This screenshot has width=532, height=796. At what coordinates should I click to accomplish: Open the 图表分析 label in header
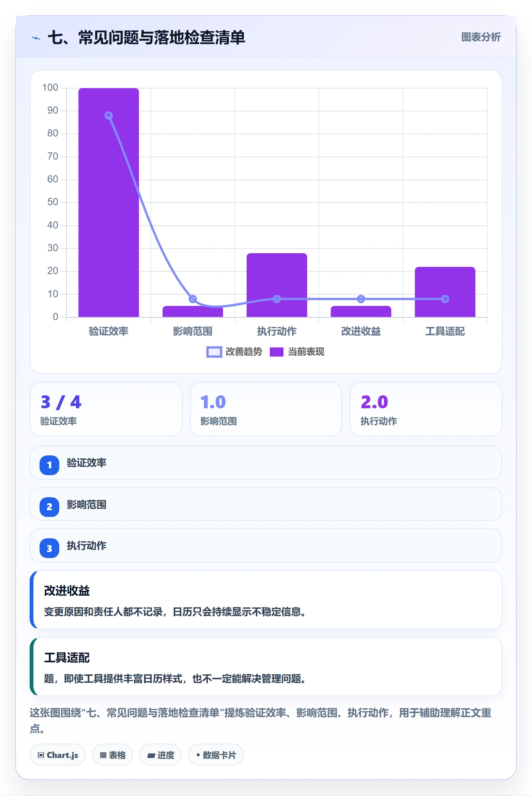(x=481, y=37)
